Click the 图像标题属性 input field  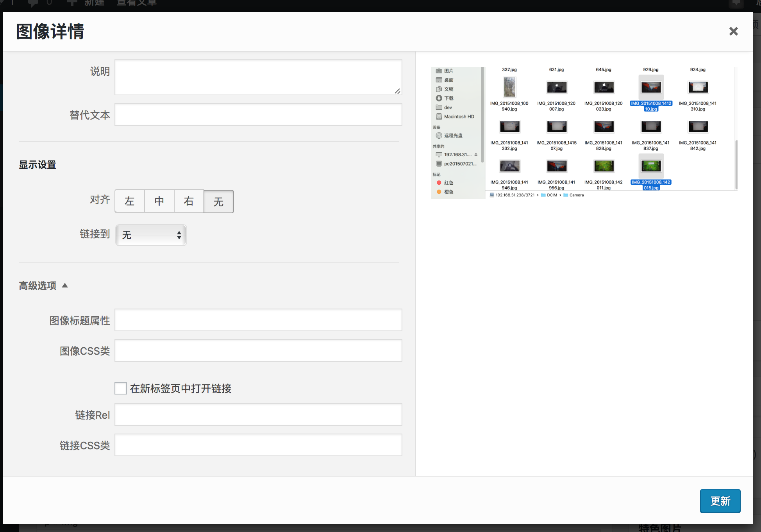tap(258, 320)
